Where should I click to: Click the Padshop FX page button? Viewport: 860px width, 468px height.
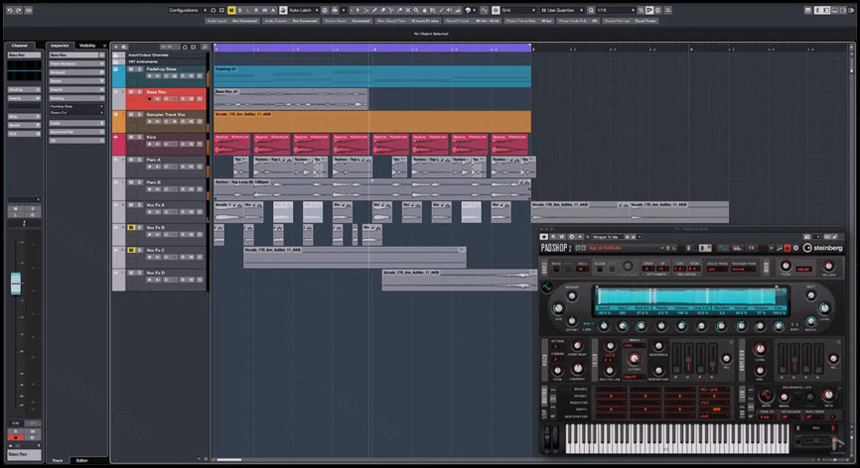pyautogui.click(x=752, y=248)
